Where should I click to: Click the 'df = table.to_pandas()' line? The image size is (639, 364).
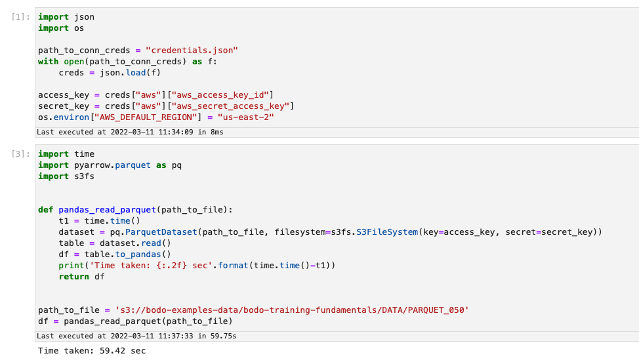[x=115, y=254]
